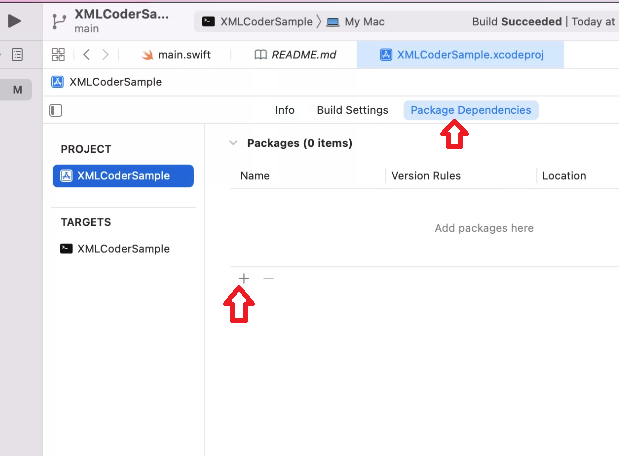Click the Location column header

(x=564, y=176)
